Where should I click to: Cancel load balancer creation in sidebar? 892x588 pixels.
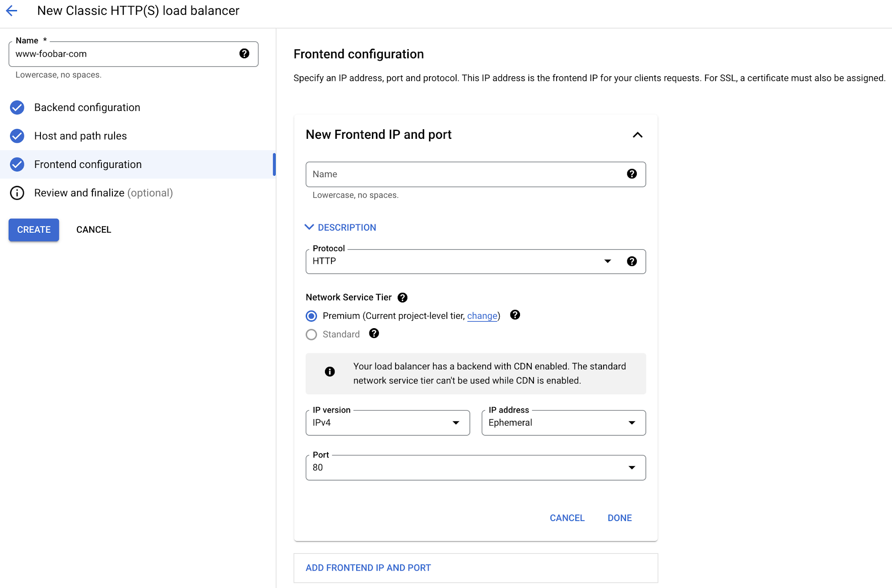pos(94,230)
